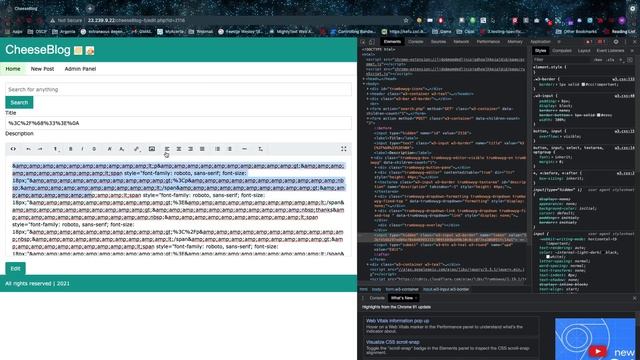The height and width of the screenshot is (360, 640).
Task: Click the Edit submit button
Action: click(x=16, y=269)
